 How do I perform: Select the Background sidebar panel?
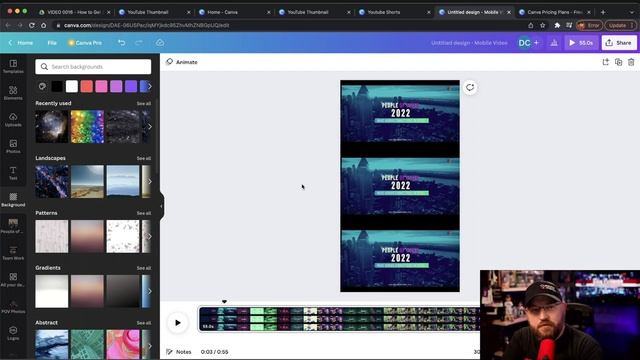tap(13, 200)
